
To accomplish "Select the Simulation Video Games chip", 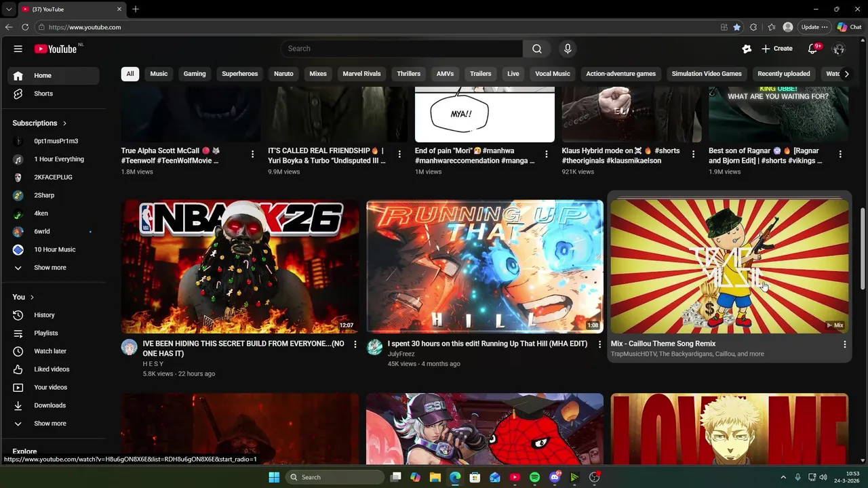I will pyautogui.click(x=707, y=74).
